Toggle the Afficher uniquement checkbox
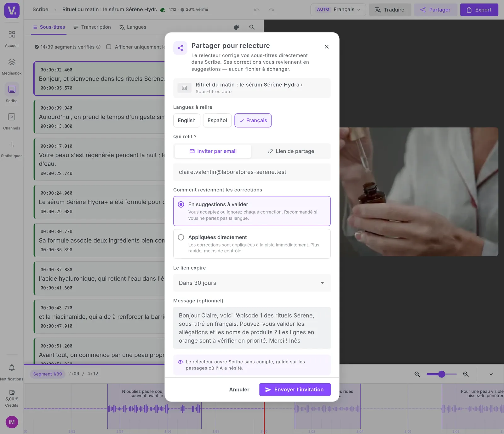This screenshot has width=504, height=434. point(109,47)
